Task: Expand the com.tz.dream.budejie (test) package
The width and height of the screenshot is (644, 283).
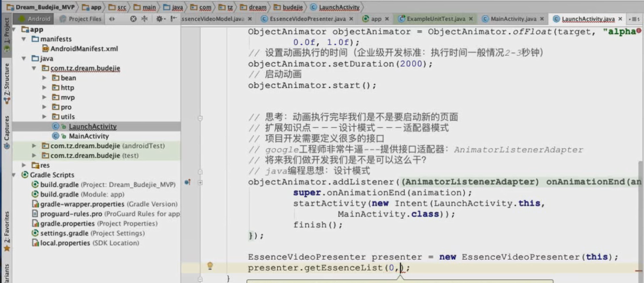Action: [x=34, y=156]
